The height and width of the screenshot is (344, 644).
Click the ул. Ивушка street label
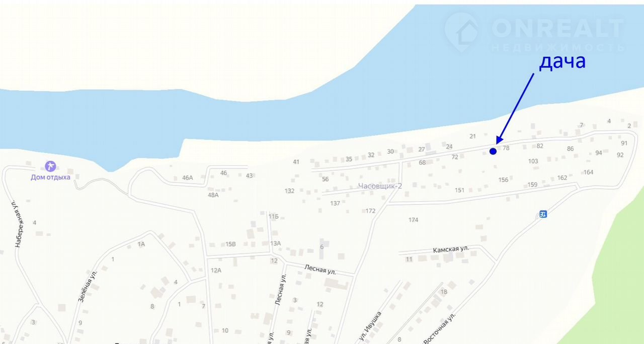pyautogui.click(x=370, y=327)
